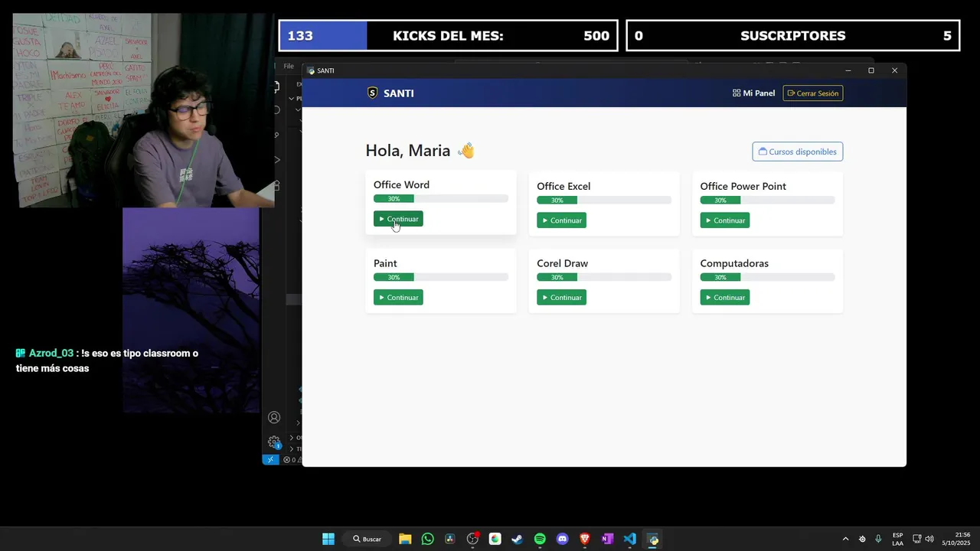Click VS Code errors count in status bar
Screen dimensions: 980x551
click(x=288, y=460)
